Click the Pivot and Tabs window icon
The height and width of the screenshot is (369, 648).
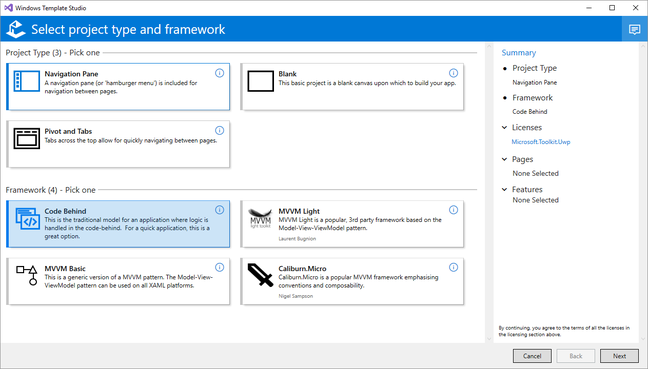point(27,138)
